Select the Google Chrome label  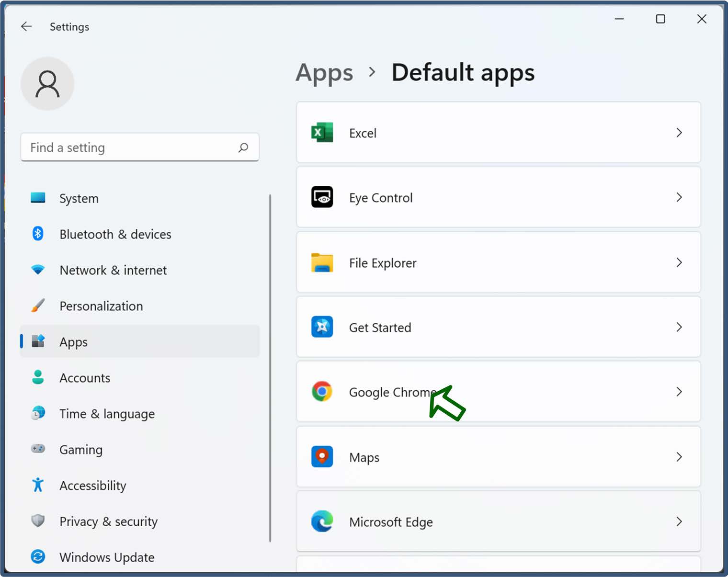coord(393,393)
